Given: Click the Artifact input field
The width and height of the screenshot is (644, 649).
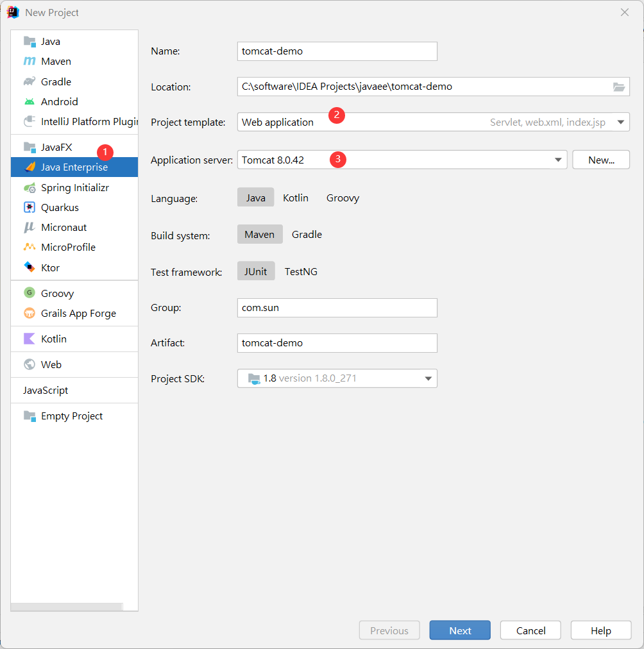Looking at the screenshot, I should pyautogui.click(x=337, y=343).
